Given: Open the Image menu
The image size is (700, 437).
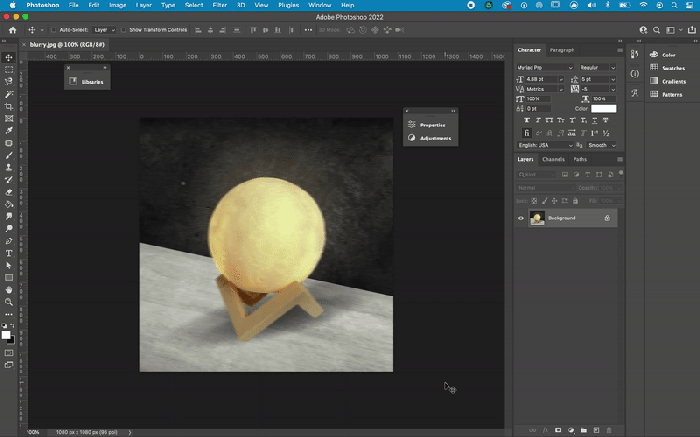Looking at the screenshot, I should 118,5.
